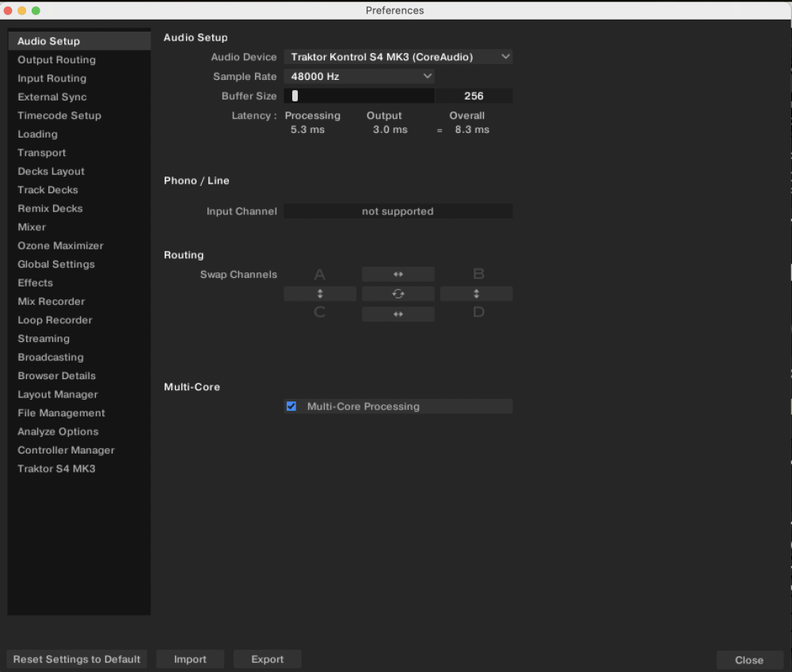Toggle Multi-Core Processing checkbox
Image resolution: width=792 pixels, height=672 pixels.
pos(291,406)
